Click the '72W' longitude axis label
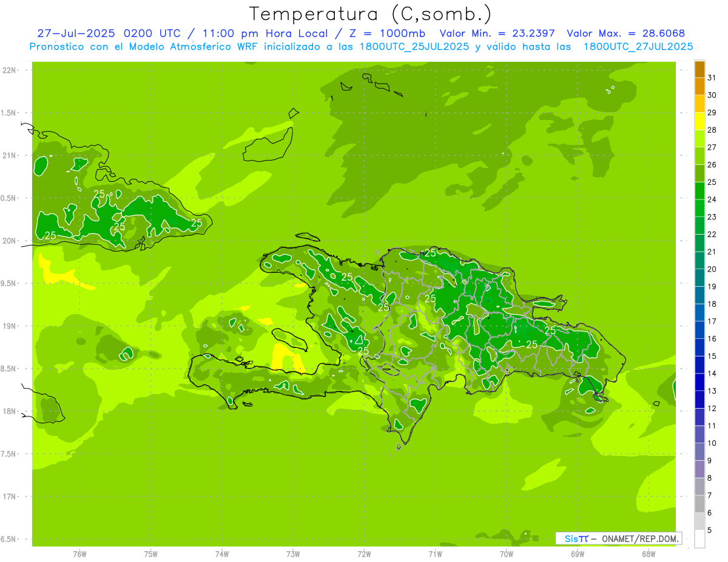Screen dimensions: 728x562 [x=364, y=554]
